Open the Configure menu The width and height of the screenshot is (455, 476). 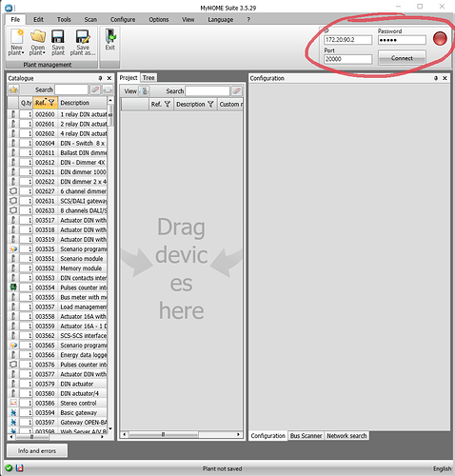pos(123,19)
